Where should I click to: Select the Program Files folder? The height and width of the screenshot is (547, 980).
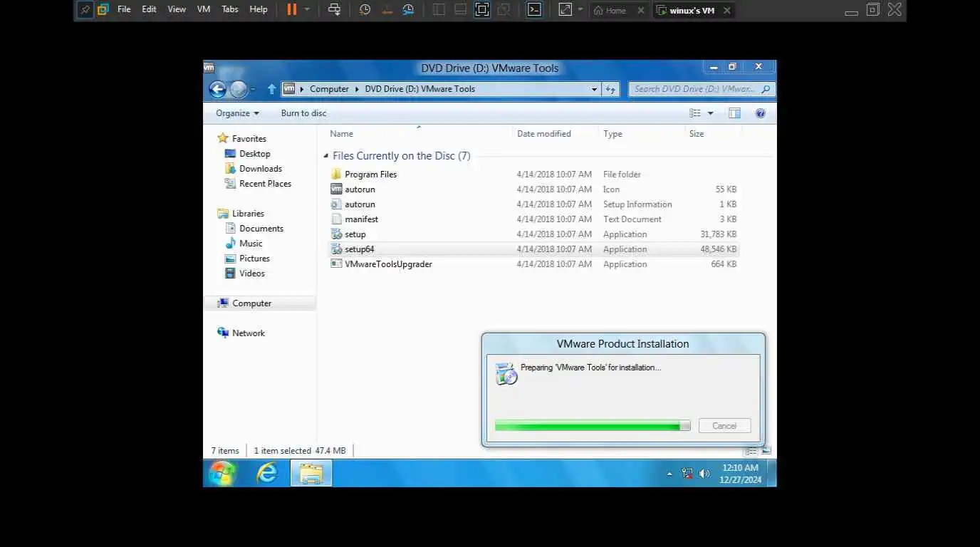533,174
